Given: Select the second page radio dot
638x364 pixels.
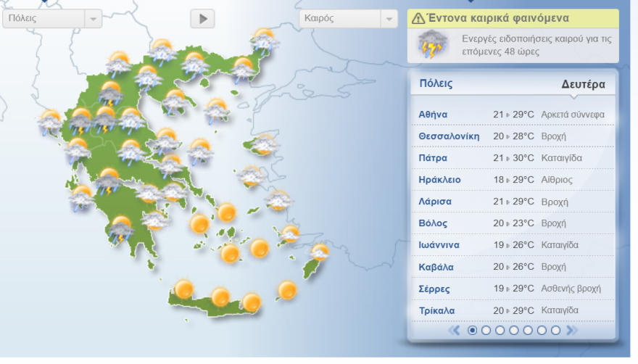Looking at the screenshot, I should (486, 331).
